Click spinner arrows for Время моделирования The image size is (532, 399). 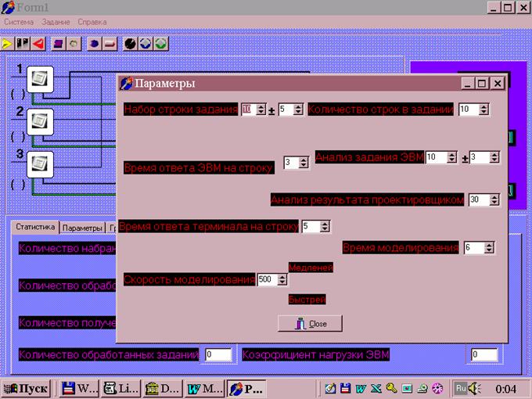point(490,248)
